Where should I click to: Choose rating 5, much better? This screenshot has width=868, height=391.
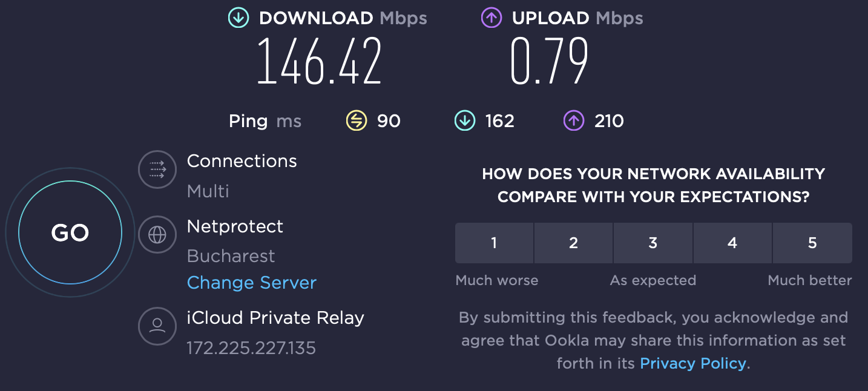click(x=812, y=243)
